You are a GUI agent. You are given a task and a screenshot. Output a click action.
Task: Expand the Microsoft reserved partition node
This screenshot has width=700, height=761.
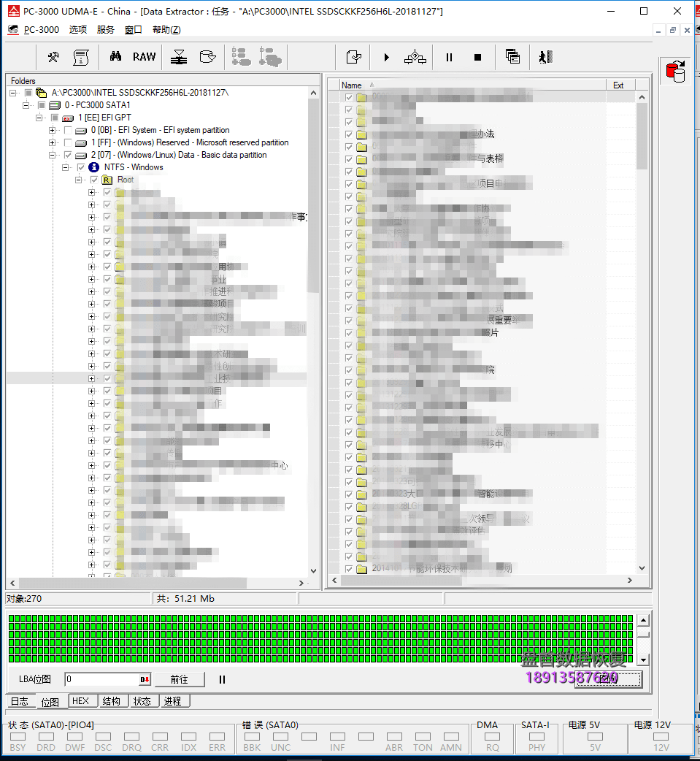click(x=53, y=142)
